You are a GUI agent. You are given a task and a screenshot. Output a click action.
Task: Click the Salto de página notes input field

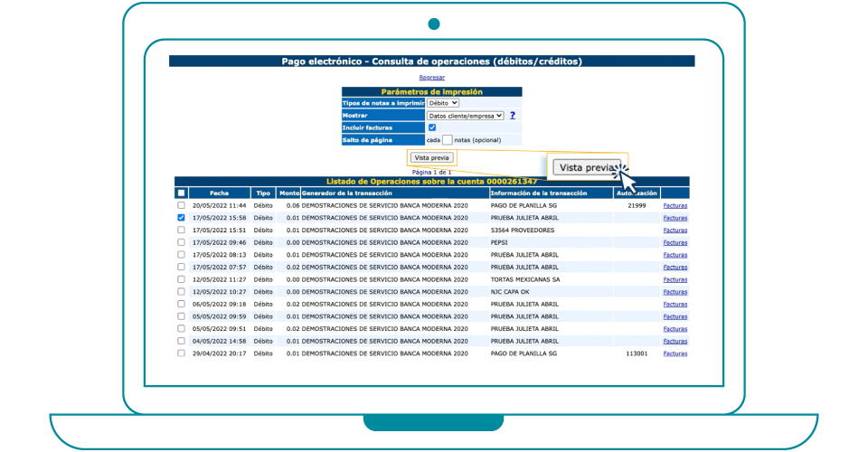click(x=447, y=140)
